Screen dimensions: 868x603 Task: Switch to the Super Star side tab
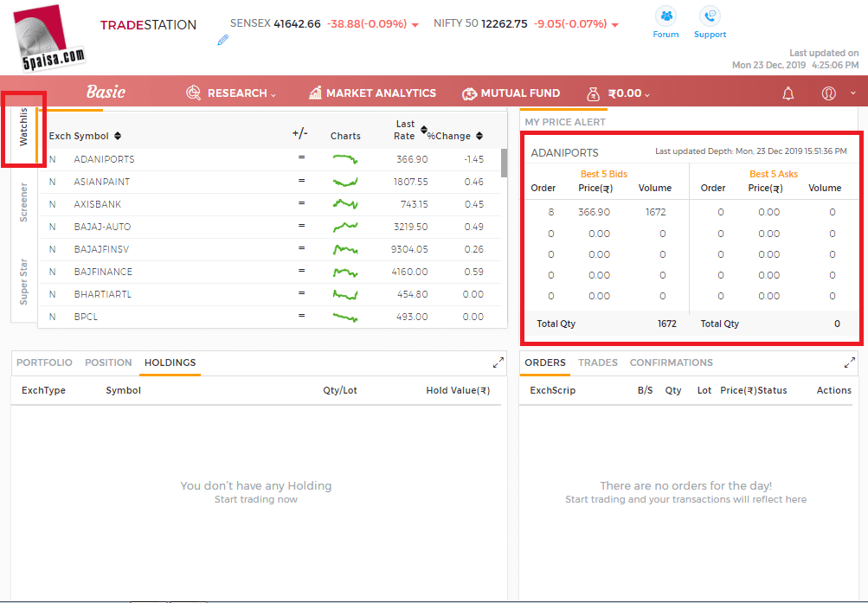click(23, 281)
